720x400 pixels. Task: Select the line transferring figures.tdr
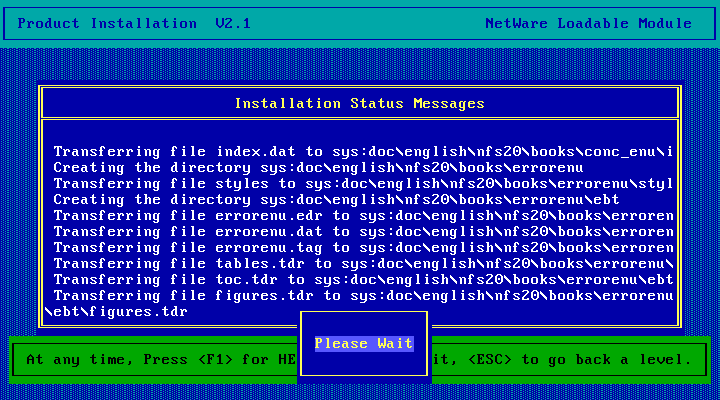tap(363, 296)
